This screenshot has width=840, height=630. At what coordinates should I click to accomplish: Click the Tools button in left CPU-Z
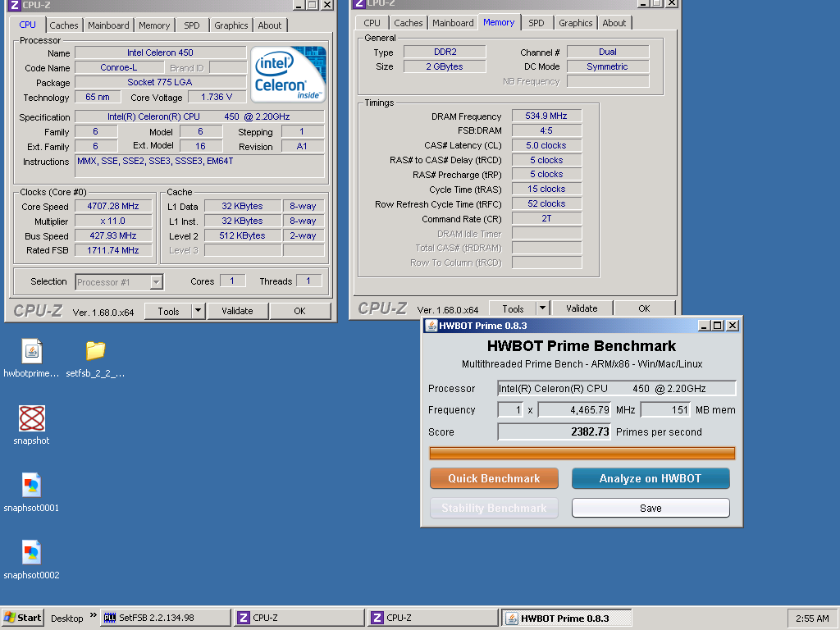168,311
